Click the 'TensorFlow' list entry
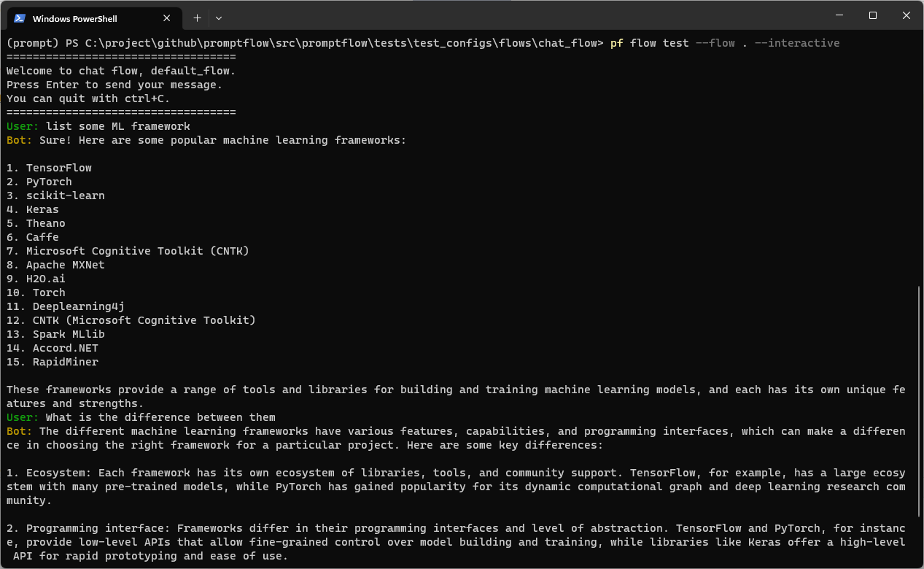Screen dimensions: 924x569 click(x=58, y=168)
